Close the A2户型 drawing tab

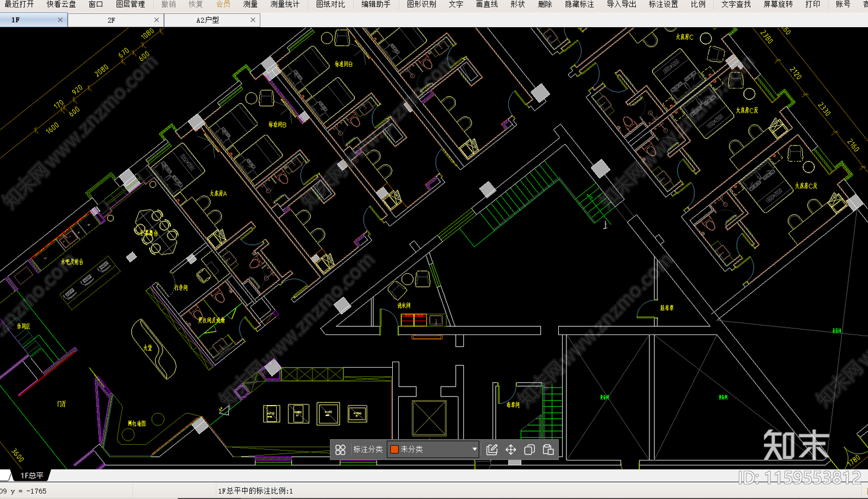click(x=253, y=20)
